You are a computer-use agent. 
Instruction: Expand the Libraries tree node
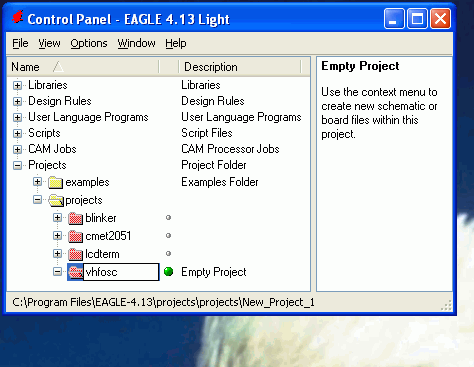click(x=17, y=85)
